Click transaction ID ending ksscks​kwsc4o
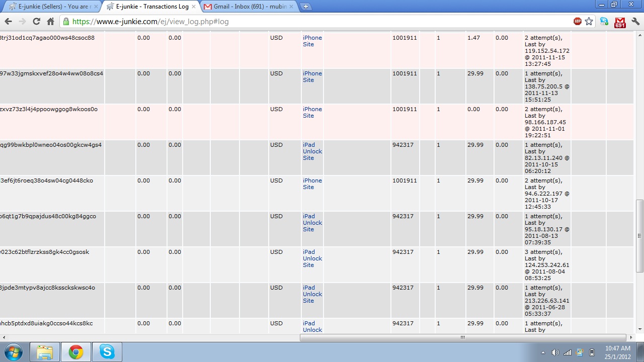 pos(47,288)
